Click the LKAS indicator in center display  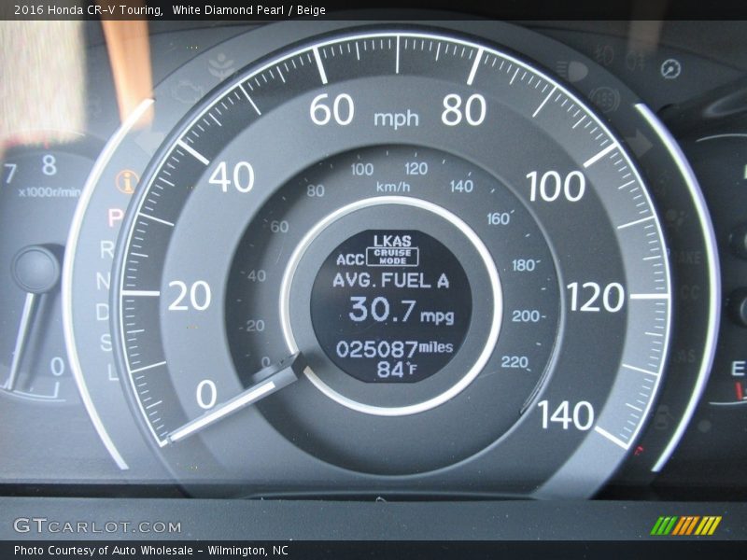click(x=392, y=241)
